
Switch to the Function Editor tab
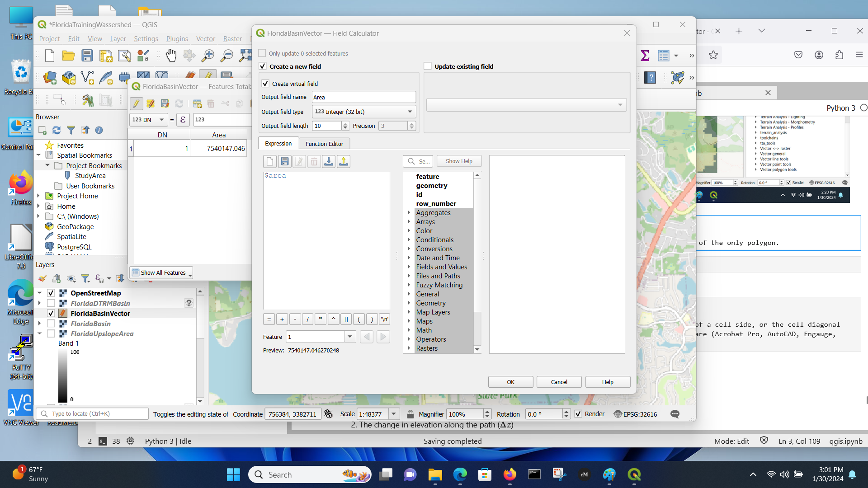click(324, 144)
